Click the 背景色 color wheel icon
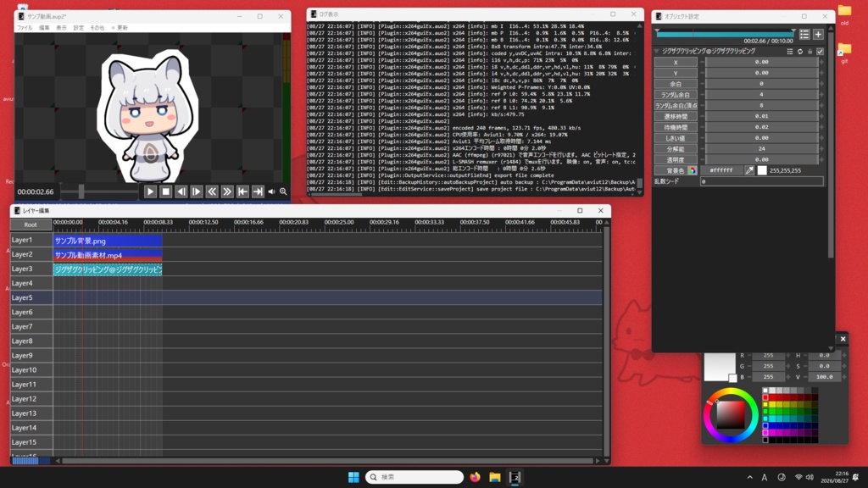Image resolution: width=868 pixels, height=488 pixels. point(693,170)
